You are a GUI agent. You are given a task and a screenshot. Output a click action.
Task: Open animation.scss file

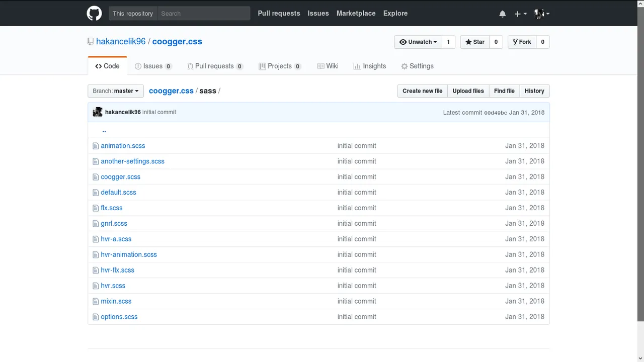[123, 146]
